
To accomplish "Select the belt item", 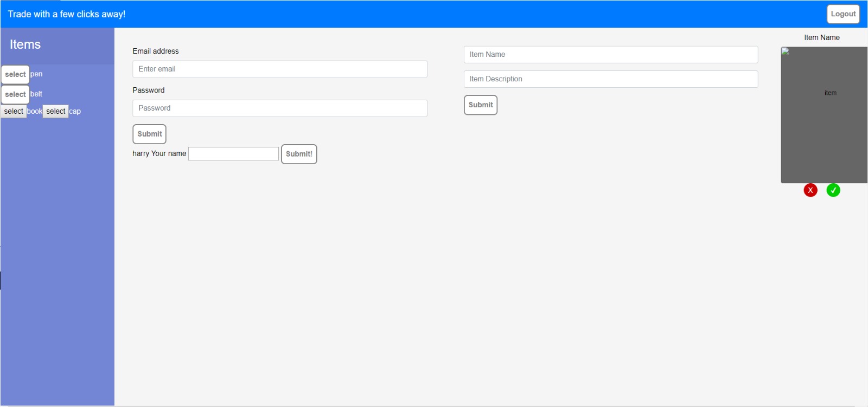I will coord(15,94).
